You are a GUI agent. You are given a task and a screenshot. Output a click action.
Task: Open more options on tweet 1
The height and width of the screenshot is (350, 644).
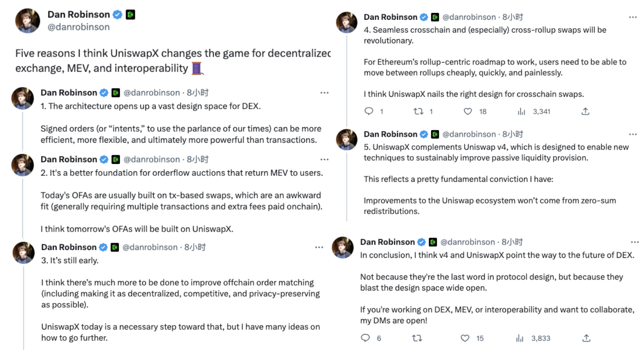pos(325,93)
